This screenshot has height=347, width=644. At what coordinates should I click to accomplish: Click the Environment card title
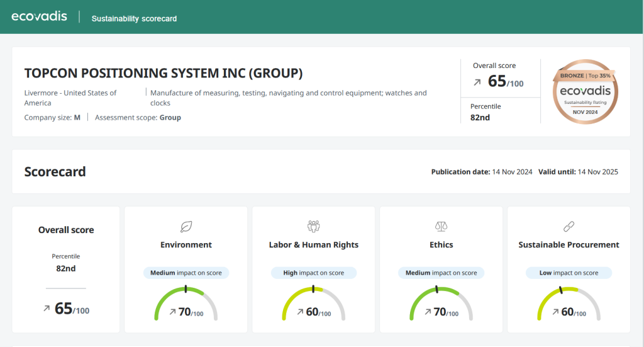pyautogui.click(x=186, y=244)
